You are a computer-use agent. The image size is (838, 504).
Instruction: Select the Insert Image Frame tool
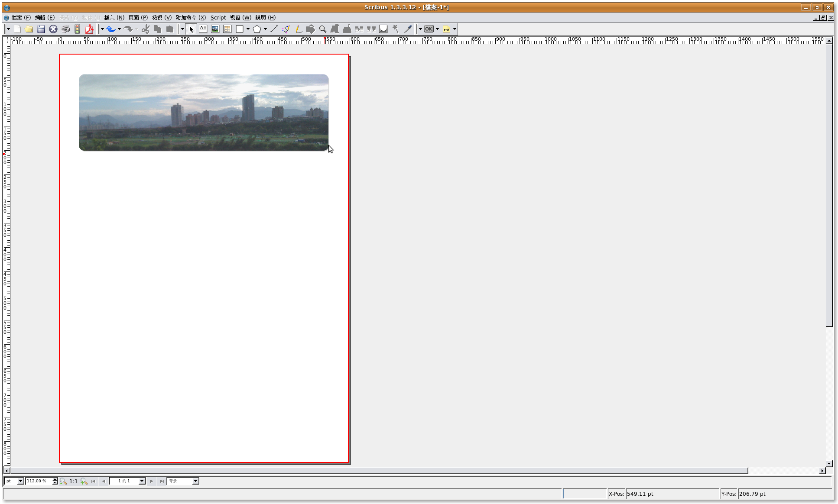tap(215, 29)
